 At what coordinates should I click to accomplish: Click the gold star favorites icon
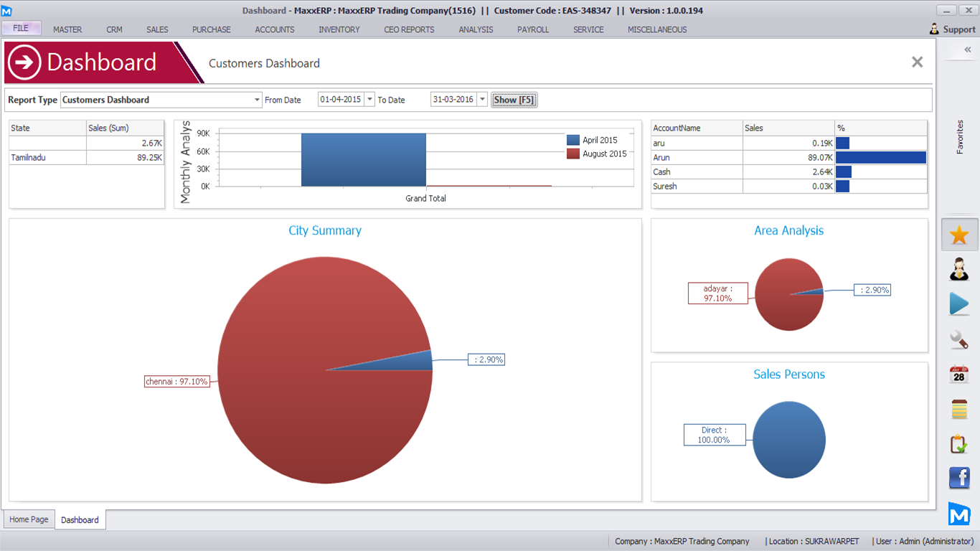(959, 235)
